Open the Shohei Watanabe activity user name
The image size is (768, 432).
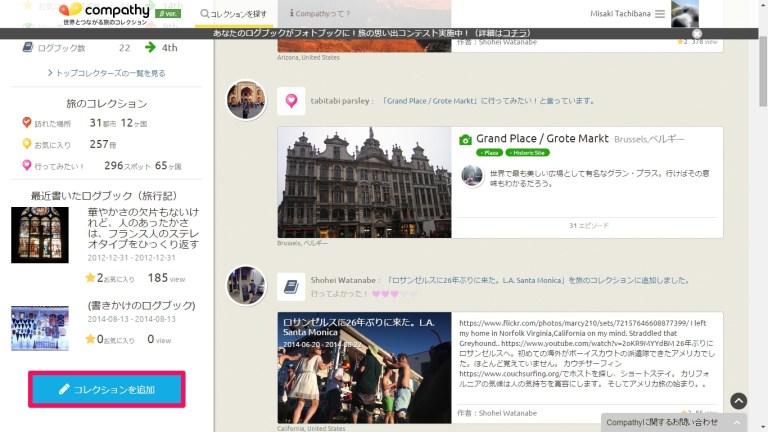point(343,280)
